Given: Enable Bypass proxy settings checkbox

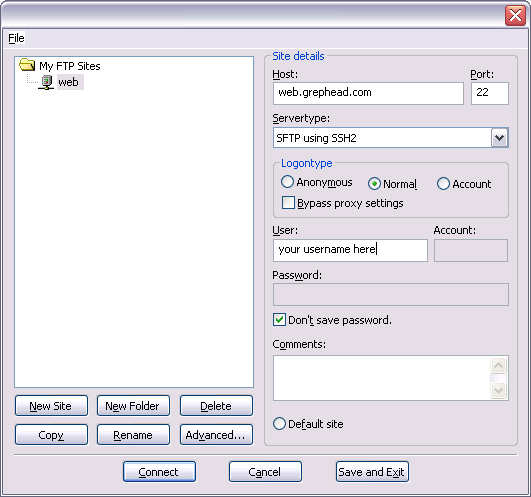Looking at the screenshot, I should (288, 203).
